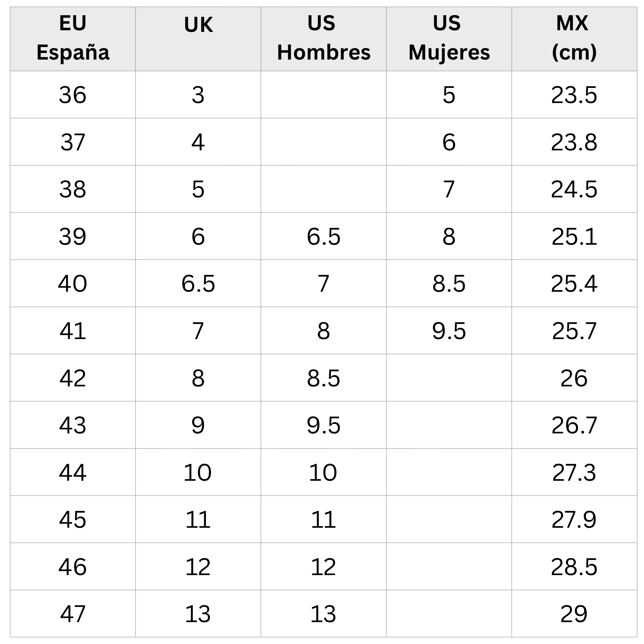Click the EU size 47 cell
The height and width of the screenshot is (644, 644).
73,614
